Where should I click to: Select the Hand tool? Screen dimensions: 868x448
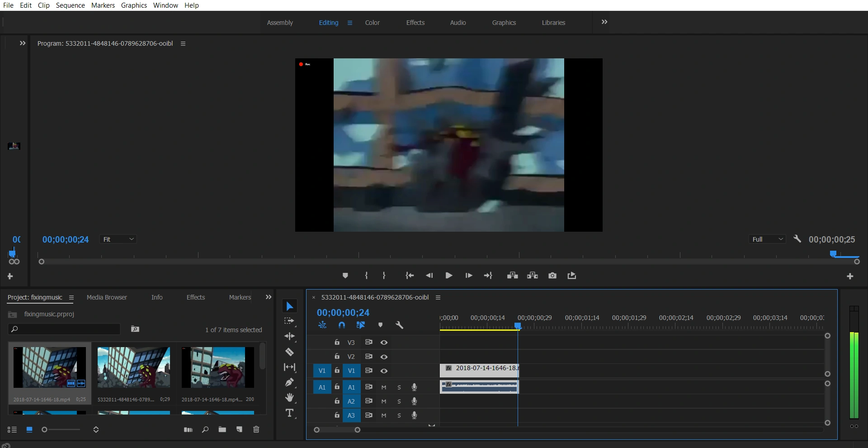pos(289,398)
